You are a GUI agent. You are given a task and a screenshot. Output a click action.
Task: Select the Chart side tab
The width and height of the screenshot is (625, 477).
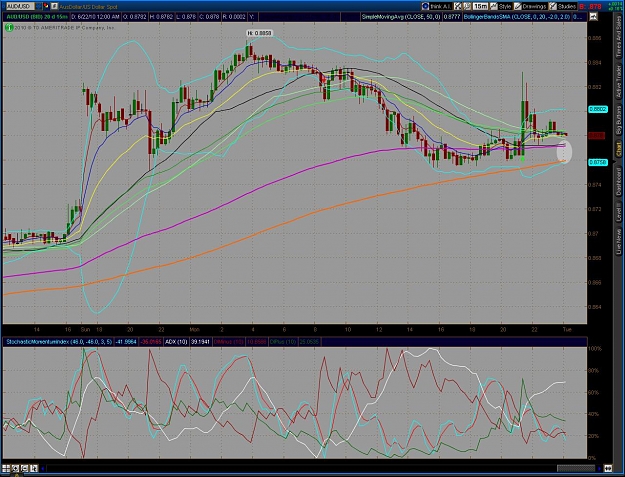[x=619, y=150]
